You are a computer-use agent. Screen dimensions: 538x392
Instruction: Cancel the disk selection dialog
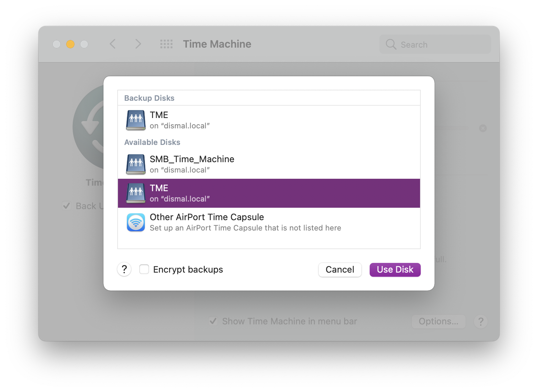(x=340, y=269)
